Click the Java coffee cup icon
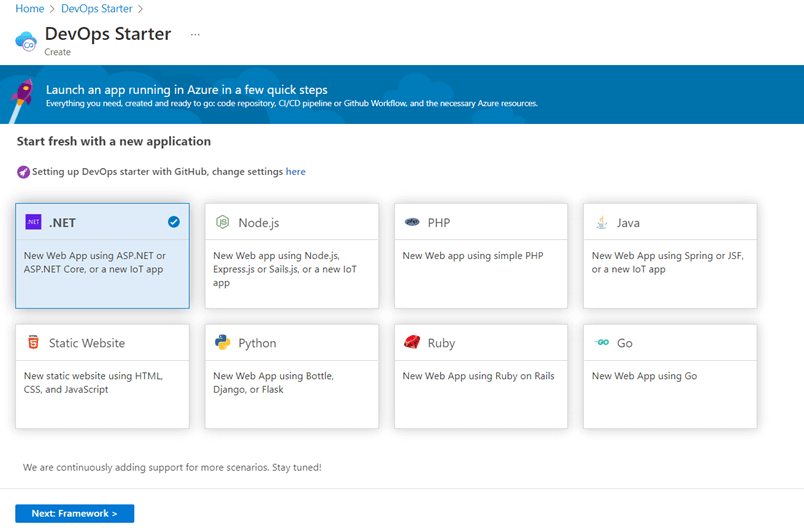The image size is (804, 532). coord(601,222)
